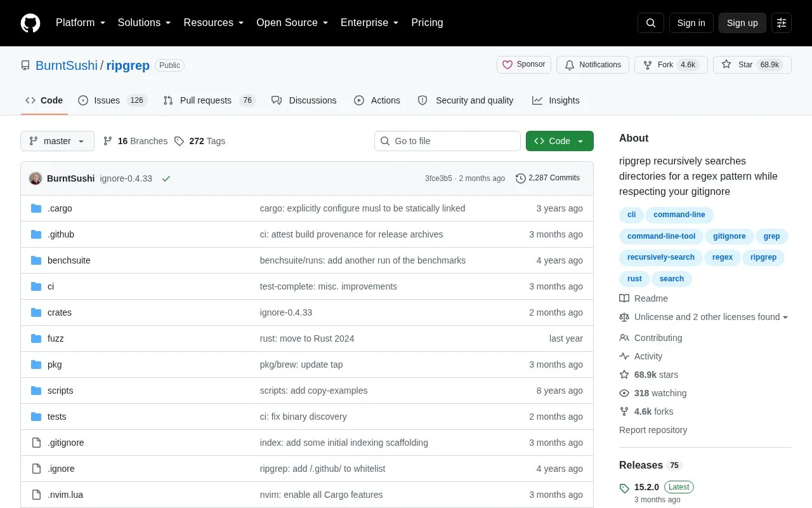This screenshot has width=812, height=508.
Task: Open the crates folder
Action: point(60,312)
